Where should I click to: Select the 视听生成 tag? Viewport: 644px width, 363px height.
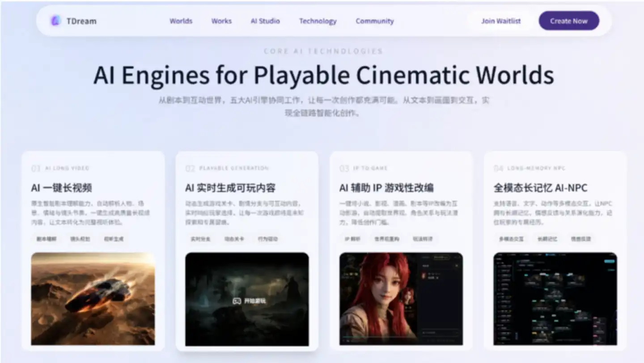114,239
